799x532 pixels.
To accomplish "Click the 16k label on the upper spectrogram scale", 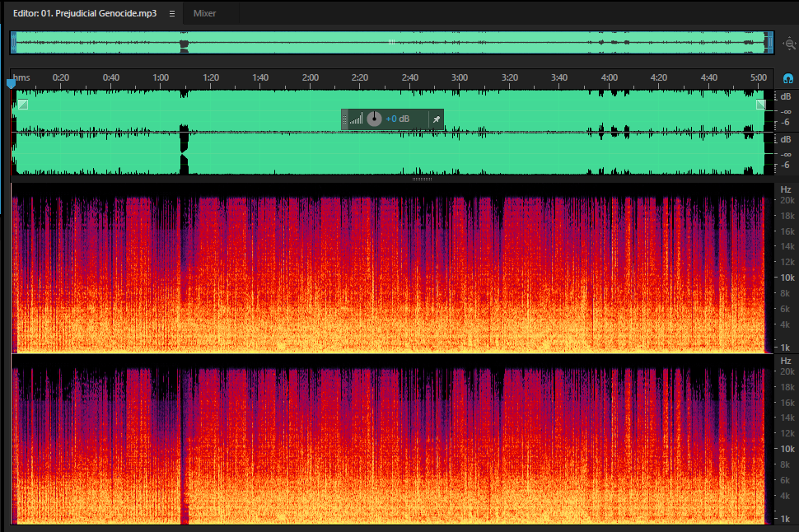I will [787, 231].
